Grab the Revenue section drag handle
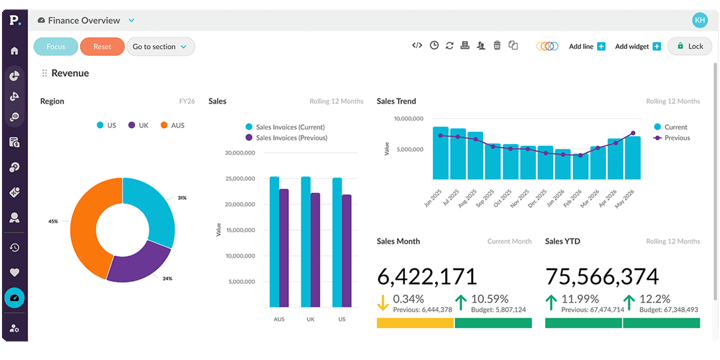This screenshot has width=720, height=360. (45, 73)
